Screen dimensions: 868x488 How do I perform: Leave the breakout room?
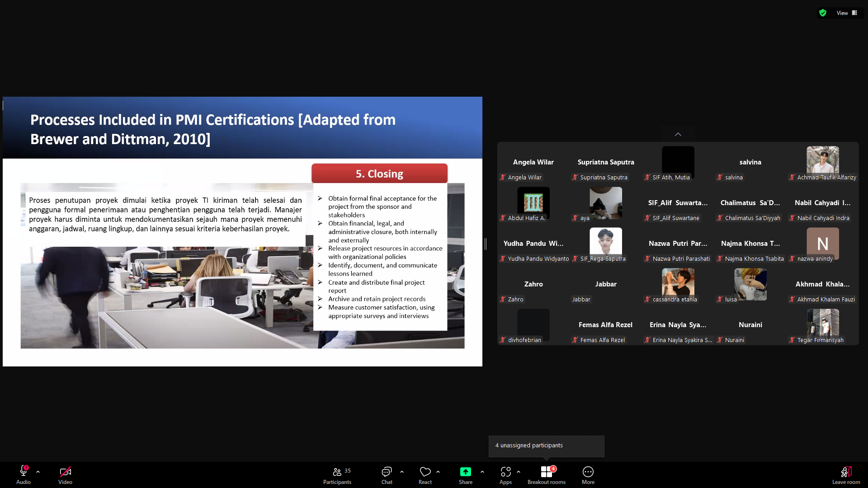coord(846,475)
